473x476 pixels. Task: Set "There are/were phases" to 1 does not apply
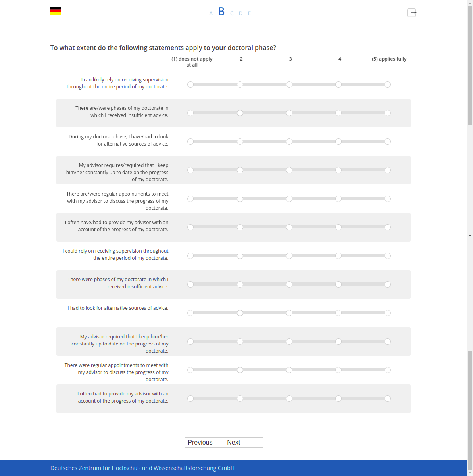coord(190,113)
